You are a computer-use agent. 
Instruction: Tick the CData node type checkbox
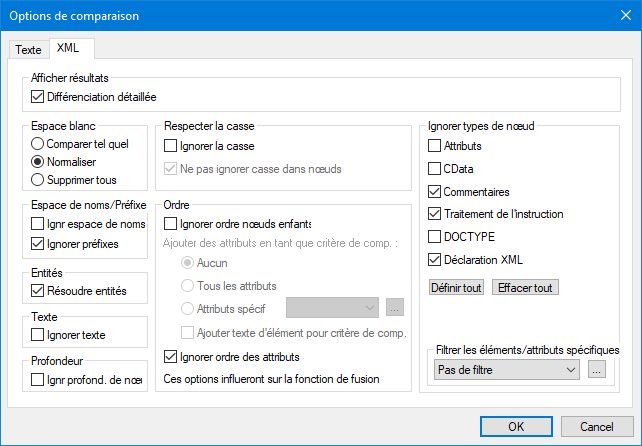pos(434,169)
